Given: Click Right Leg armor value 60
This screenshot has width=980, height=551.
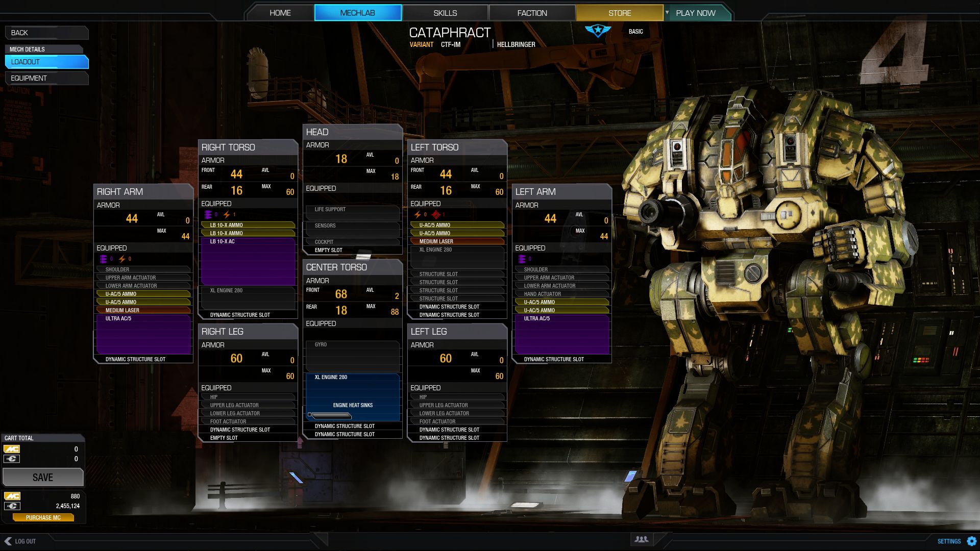Looking at the screenshot, I should click(x=236, y=359).
